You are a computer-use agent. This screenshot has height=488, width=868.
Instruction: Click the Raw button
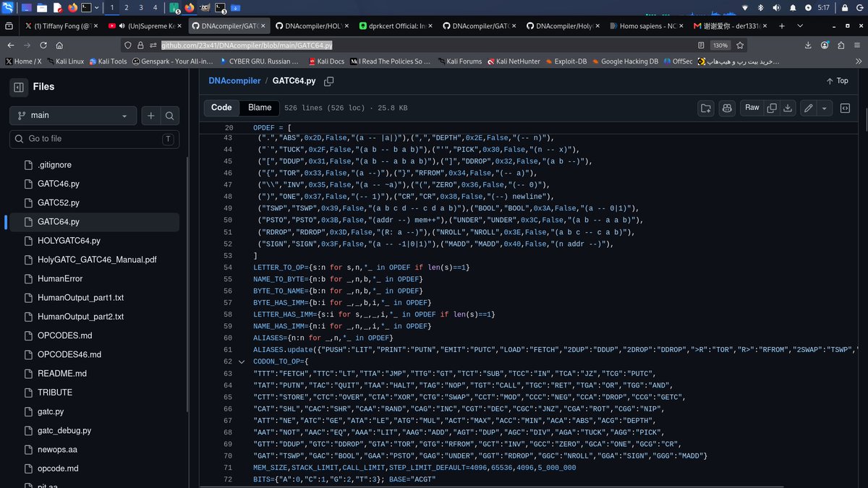pos(752,108)
